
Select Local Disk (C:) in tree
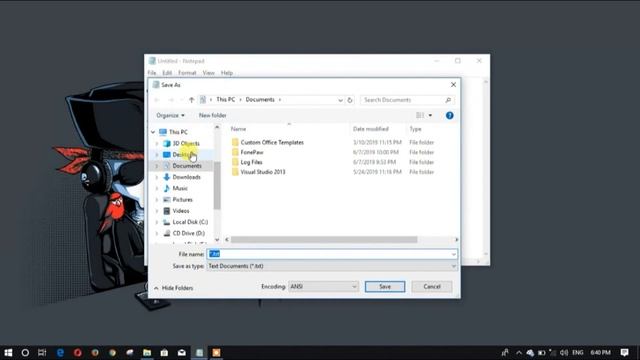point(190,222)
